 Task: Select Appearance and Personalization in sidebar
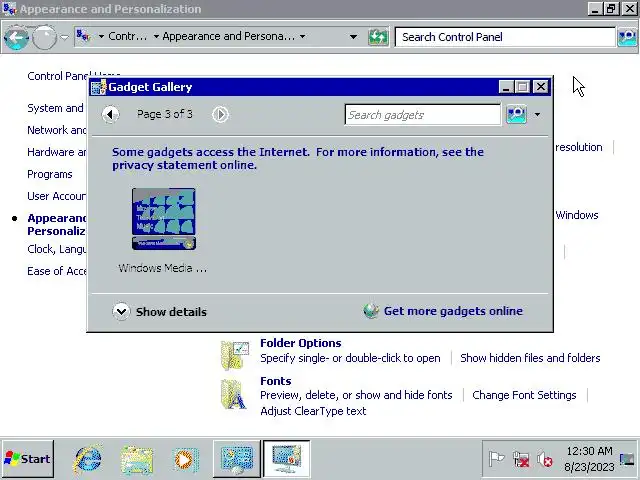56,224
